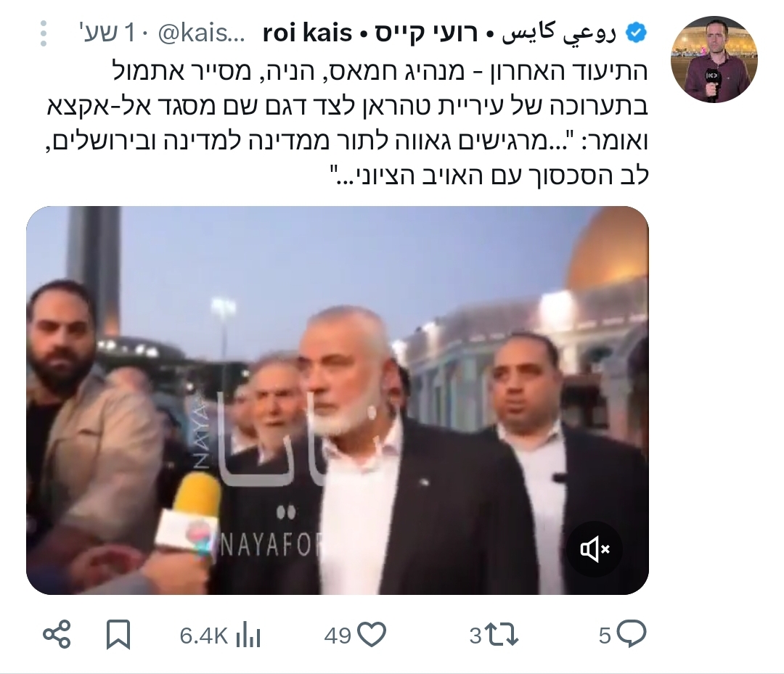
Task: Click the 49 likes count
Action: point(338,636)
